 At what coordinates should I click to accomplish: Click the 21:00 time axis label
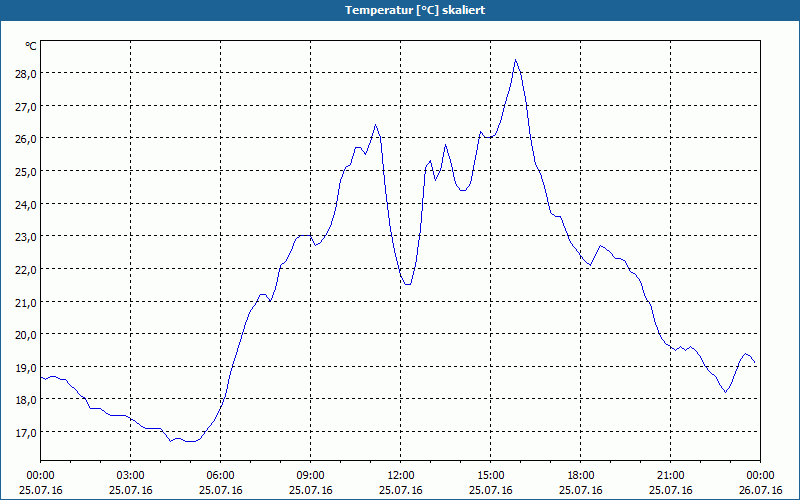click(x=670, y=476)
